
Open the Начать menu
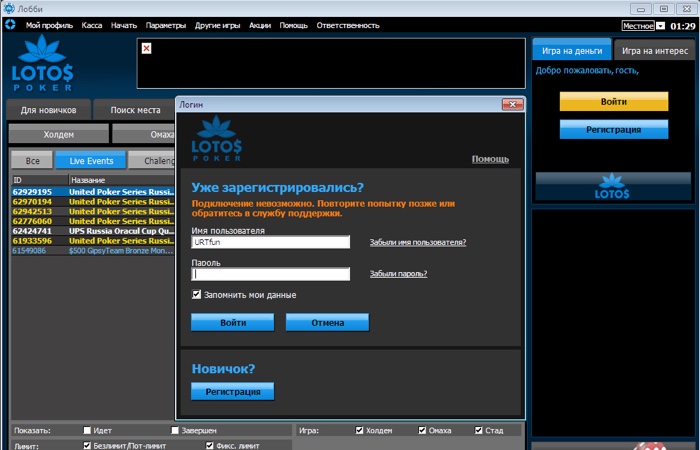click(124, 25)
